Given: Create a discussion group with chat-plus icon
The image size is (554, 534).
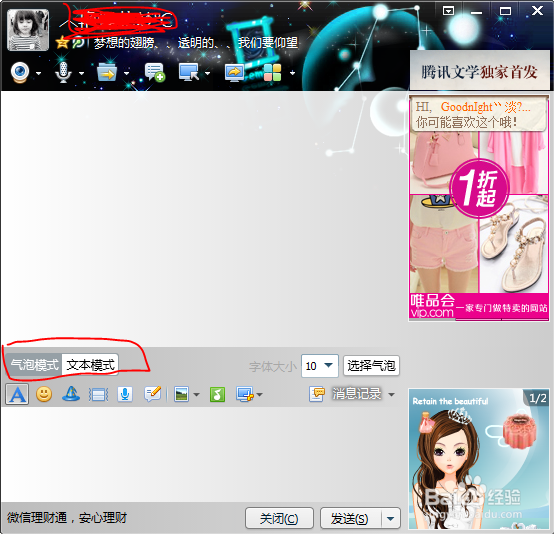Looking at the screenshot, I should [155, 72].
